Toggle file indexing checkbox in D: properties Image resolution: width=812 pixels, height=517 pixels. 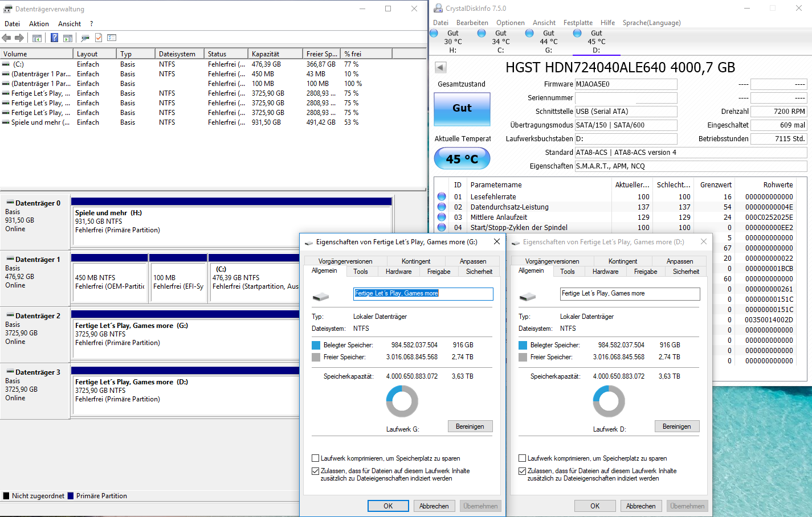522,471
